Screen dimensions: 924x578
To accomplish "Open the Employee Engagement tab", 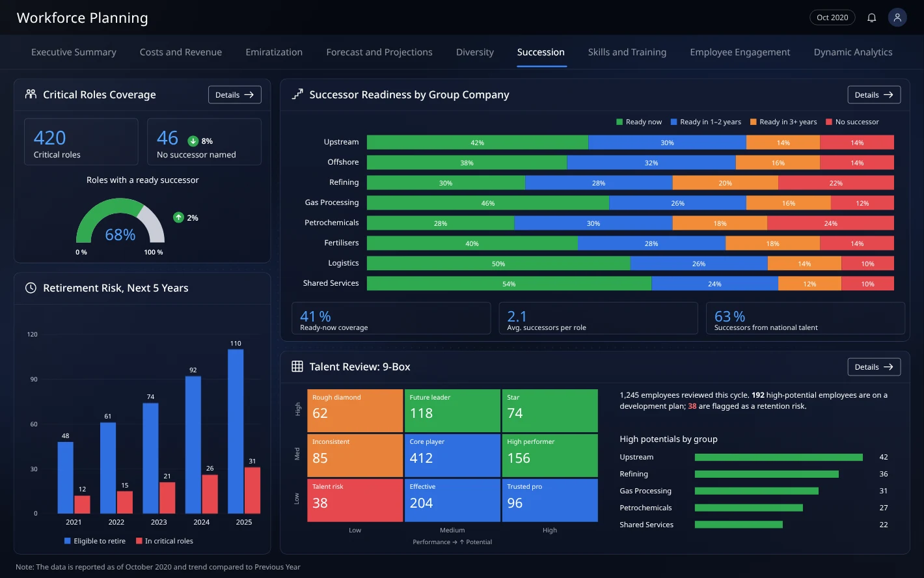I will [740, 52].
